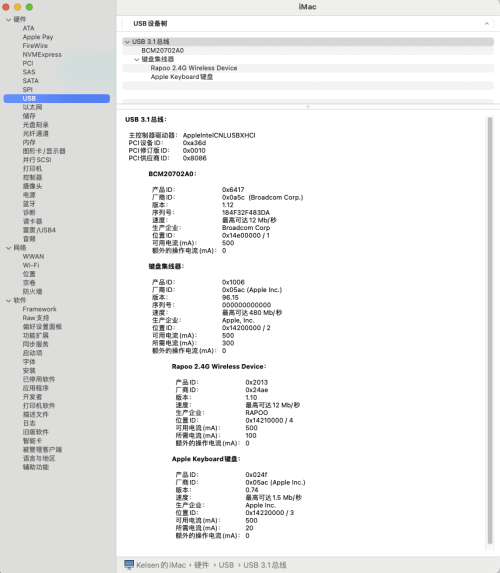Select 光纤通道 in the sidebar
The image size is (500, 573).
(35, 134)
